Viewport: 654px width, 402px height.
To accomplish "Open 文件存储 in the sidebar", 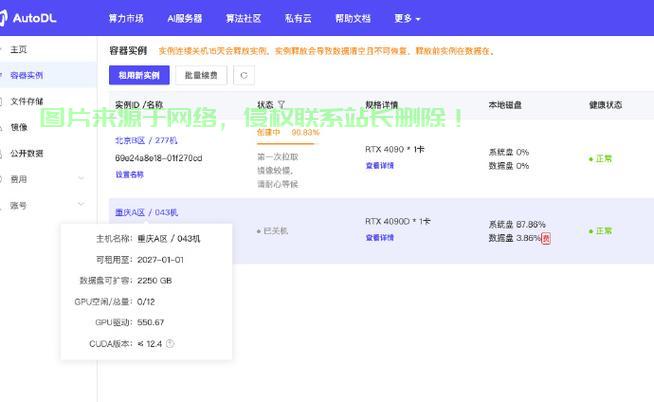I will [x=27, y=101].
